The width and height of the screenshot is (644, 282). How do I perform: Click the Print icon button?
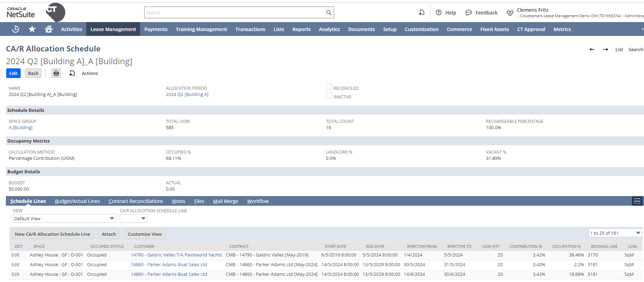56,73
